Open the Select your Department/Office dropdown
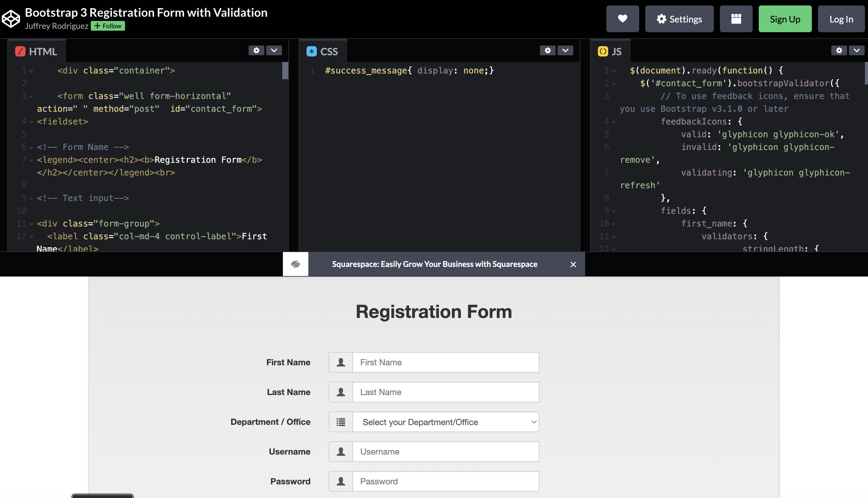This screenshot has height=498, width=868. point(446,422)
